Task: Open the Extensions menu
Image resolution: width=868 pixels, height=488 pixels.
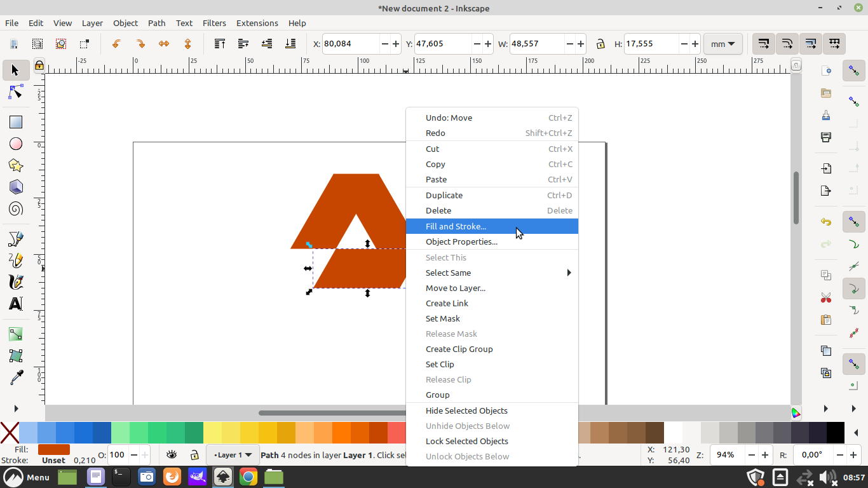Action: pos(257,23)
